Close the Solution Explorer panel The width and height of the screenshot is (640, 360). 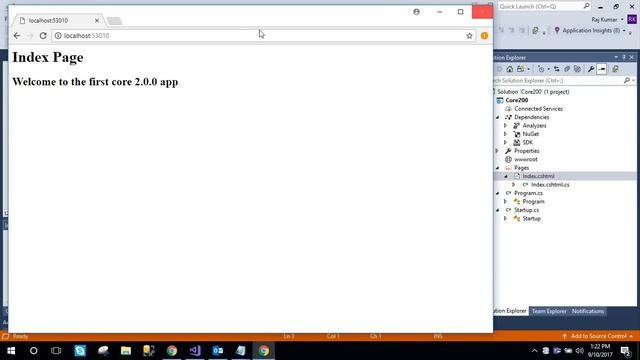click(x=631, y=58)
